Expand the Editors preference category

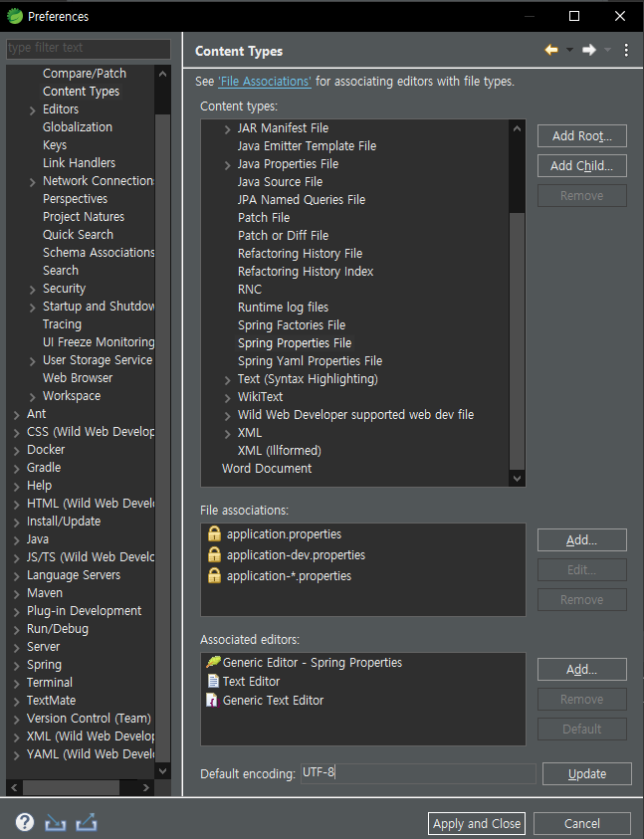[33, 110]
